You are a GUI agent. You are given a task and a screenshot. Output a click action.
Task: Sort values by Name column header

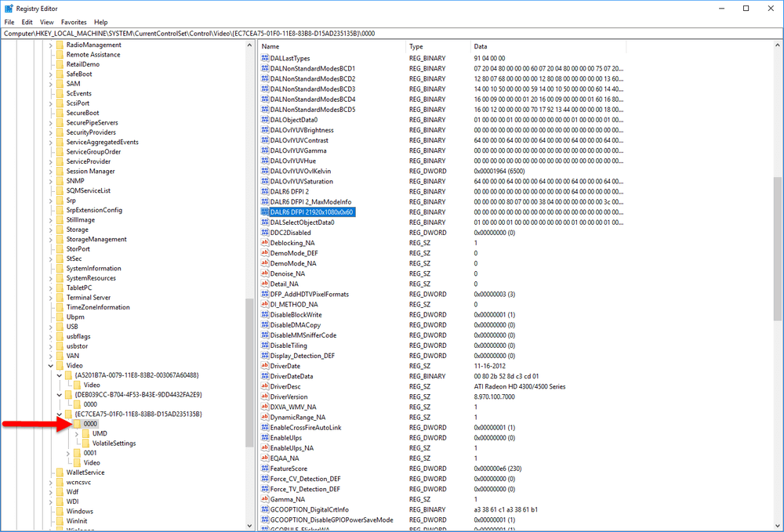(332, 46)
